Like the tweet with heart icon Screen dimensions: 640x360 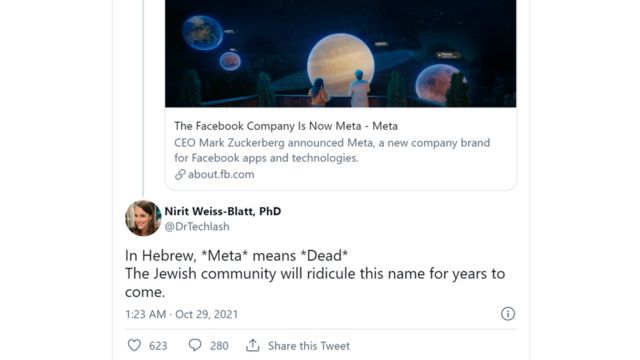(x=134, y=345)
